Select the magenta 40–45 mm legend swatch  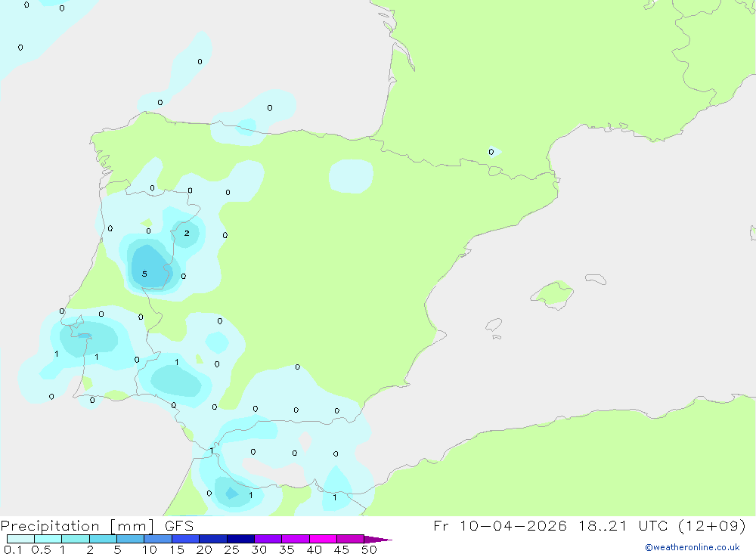tap(323, 539)
